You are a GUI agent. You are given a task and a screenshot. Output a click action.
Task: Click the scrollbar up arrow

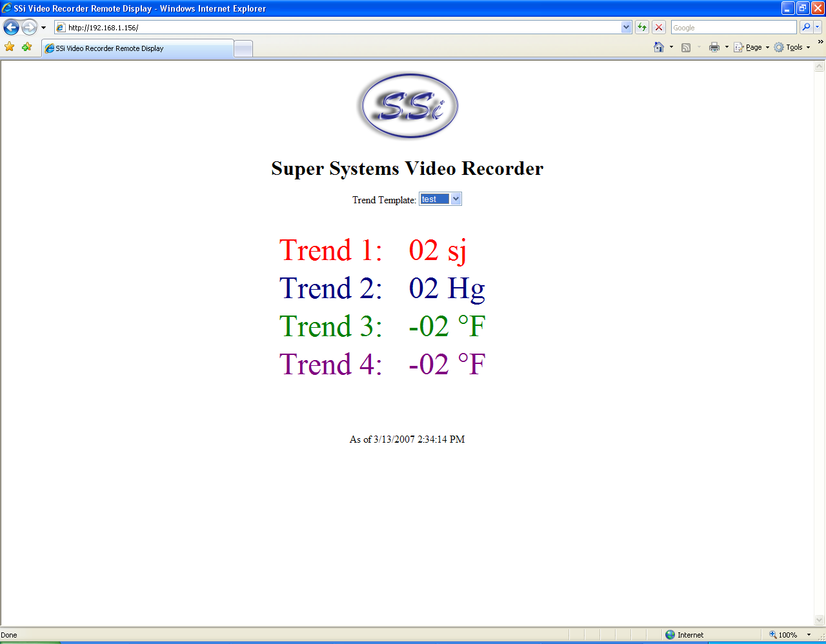click(x=820, y=66)
